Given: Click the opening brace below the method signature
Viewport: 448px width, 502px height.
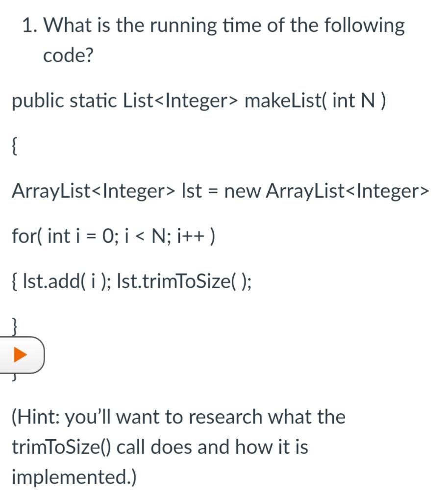Looking at the screenshot, I should point(14,146).
